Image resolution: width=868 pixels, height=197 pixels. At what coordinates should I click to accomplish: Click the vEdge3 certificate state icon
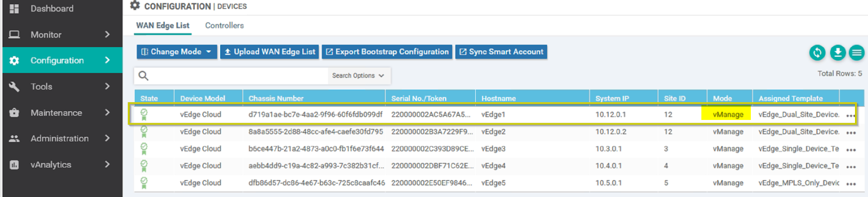tap(144, 149)
